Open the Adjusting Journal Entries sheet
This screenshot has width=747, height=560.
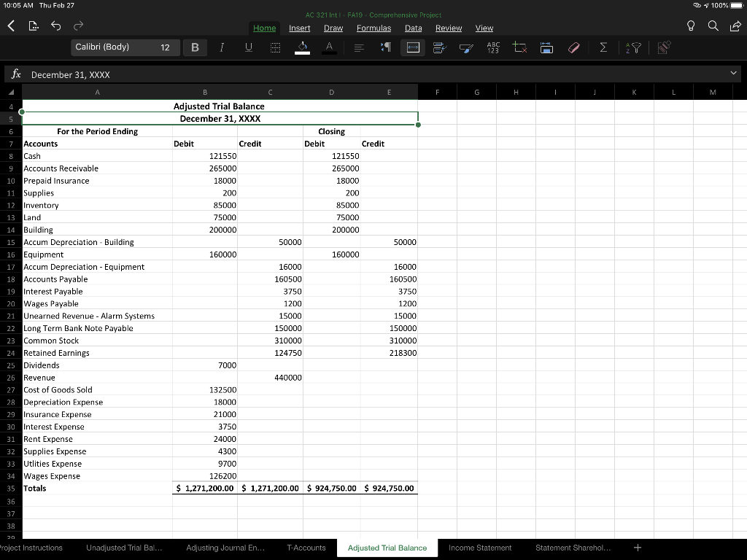coord(225,548)
